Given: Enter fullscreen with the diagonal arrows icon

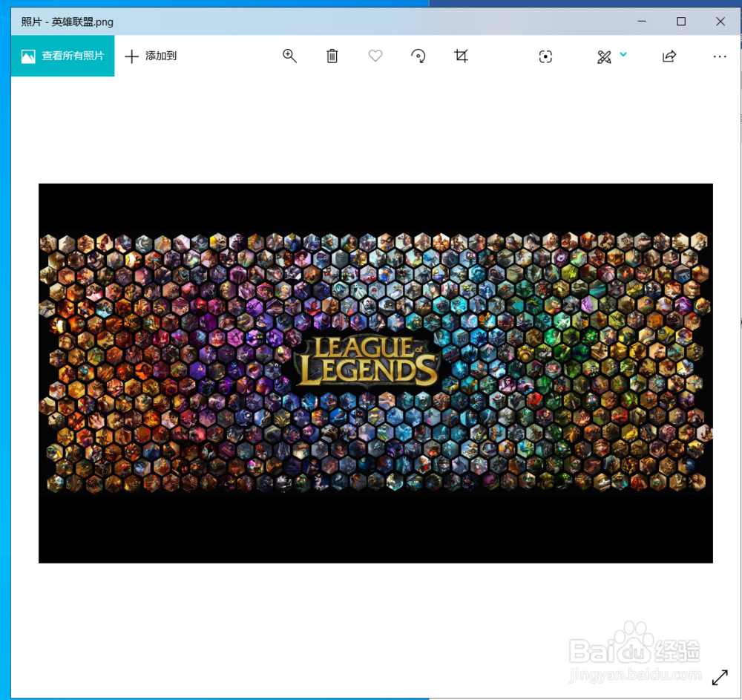Looking at the screenshot, I should point(720,677).
